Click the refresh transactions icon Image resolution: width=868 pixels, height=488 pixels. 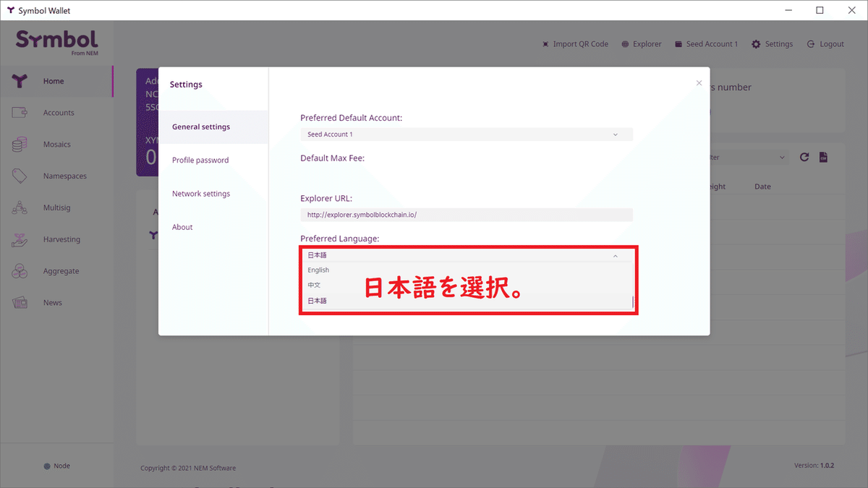coord(804,157)
